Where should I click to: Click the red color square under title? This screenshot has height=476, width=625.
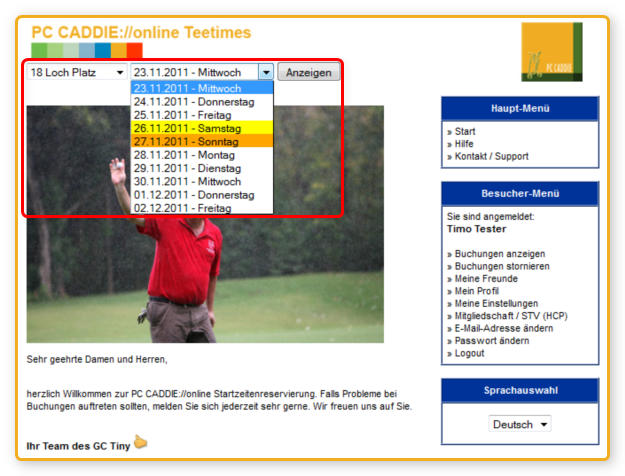pyautogui.click(x=134, y=50)
